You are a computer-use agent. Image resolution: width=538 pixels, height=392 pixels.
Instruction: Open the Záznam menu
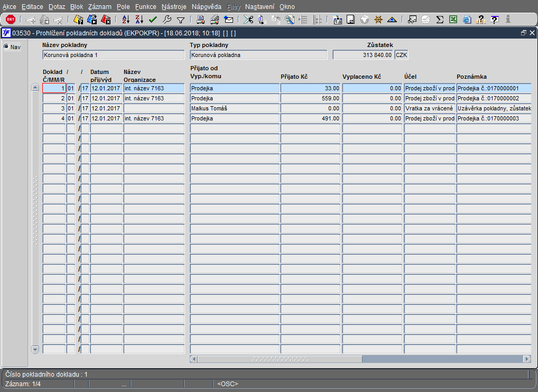click(99, 6)
